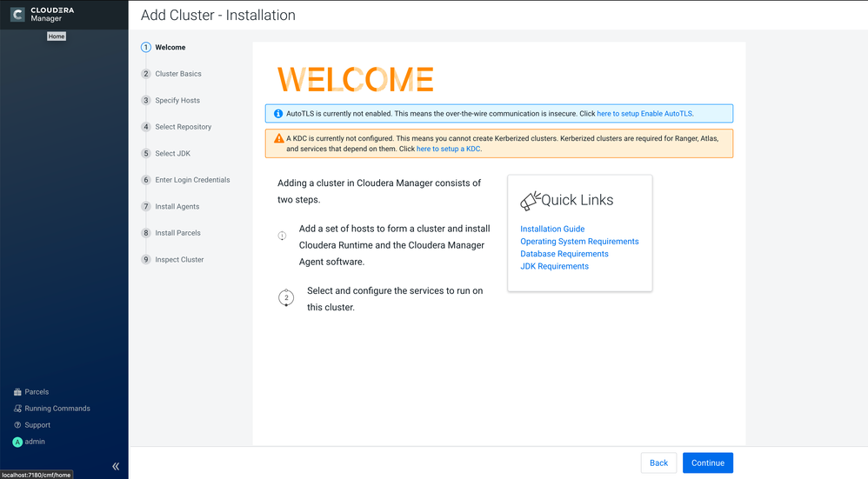Go to the Specify Hosts step label
The image size is (868, 479).
point(177,100)
